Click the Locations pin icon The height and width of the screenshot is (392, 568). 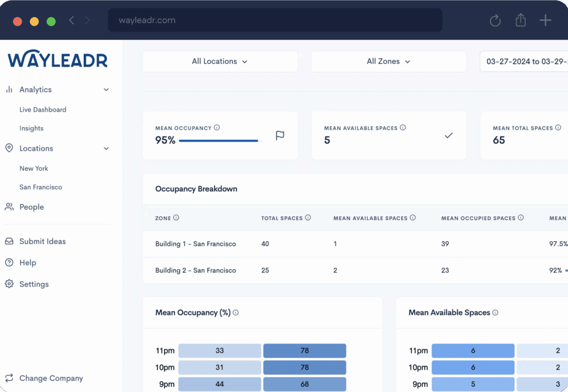(9, 148)
